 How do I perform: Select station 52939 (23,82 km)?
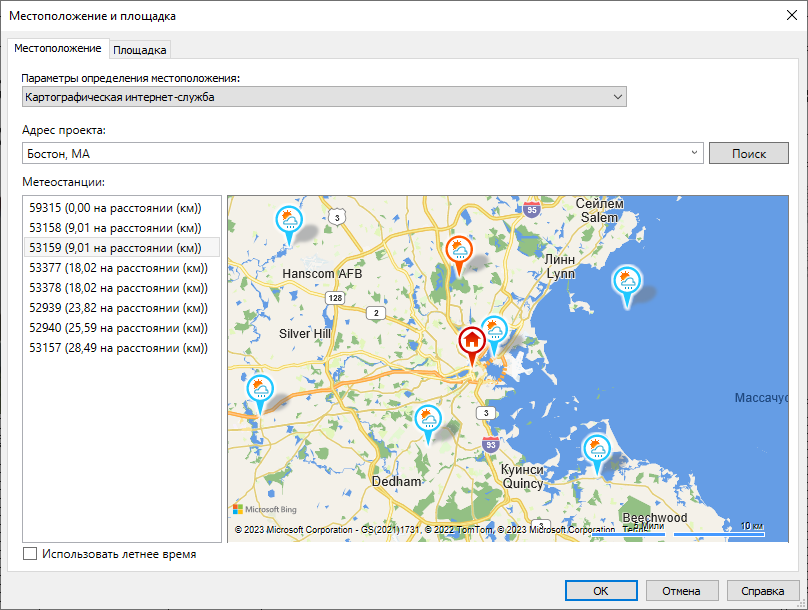[122, 308]
